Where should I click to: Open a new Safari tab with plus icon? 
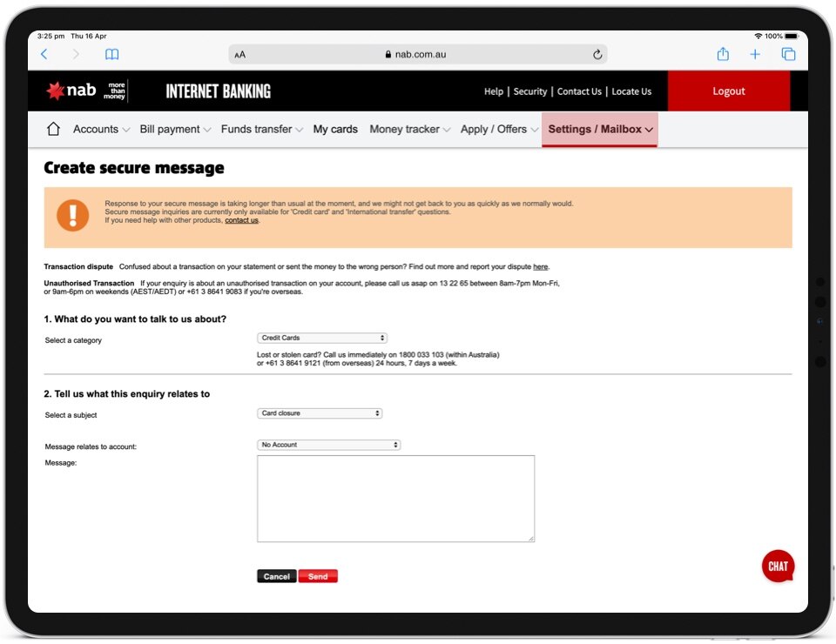click(755, 54)
